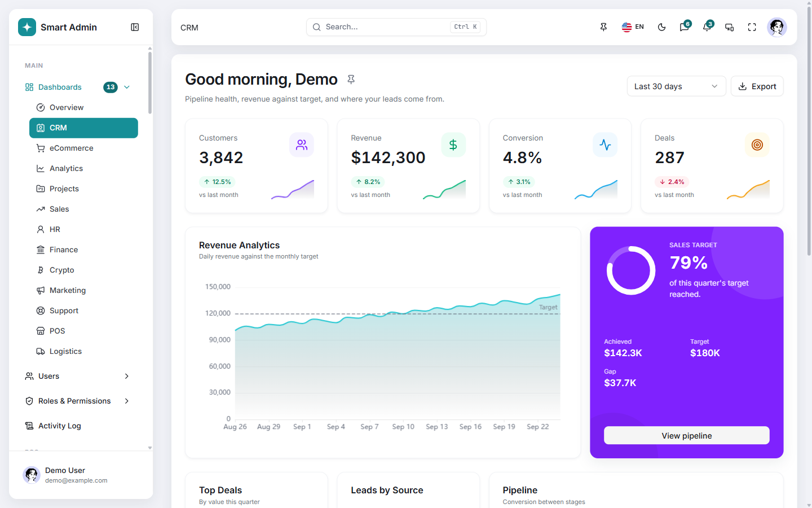
Task: Open the Crypto dashboard
Action: point(83,270)
